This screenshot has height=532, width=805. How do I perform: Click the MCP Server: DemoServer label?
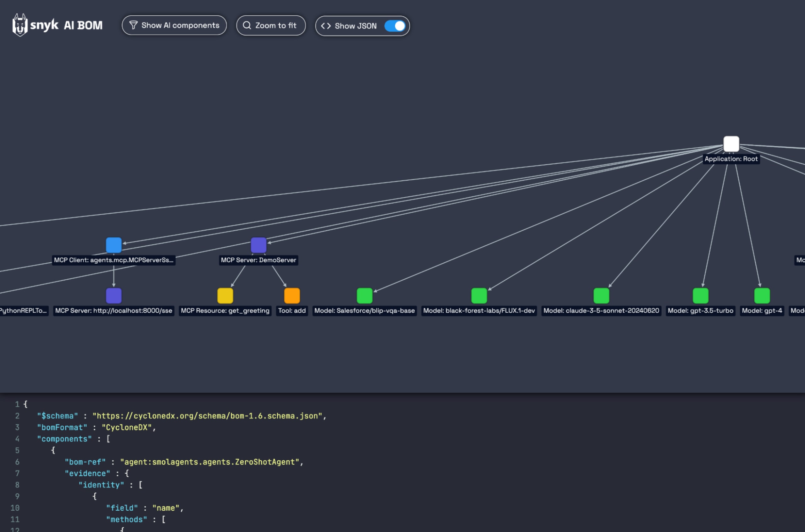[258, 260]
